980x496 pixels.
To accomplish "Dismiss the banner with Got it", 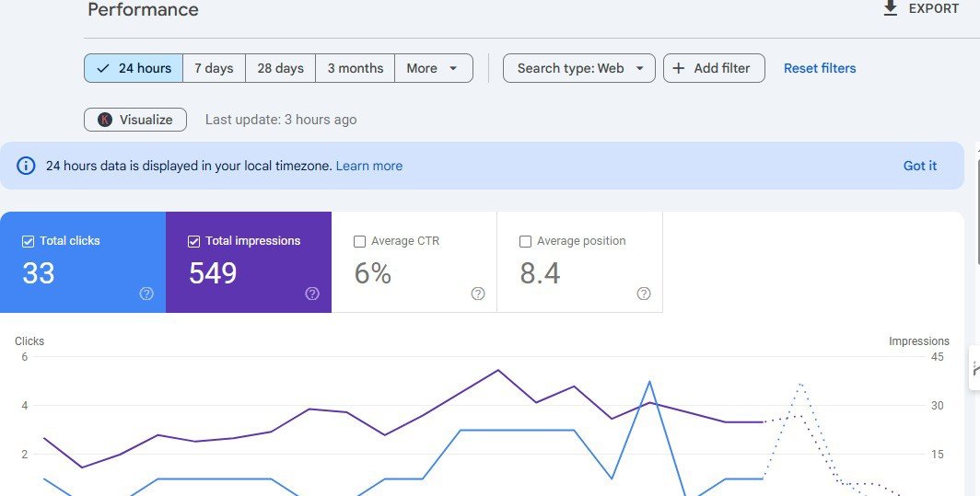I will 920,166.
